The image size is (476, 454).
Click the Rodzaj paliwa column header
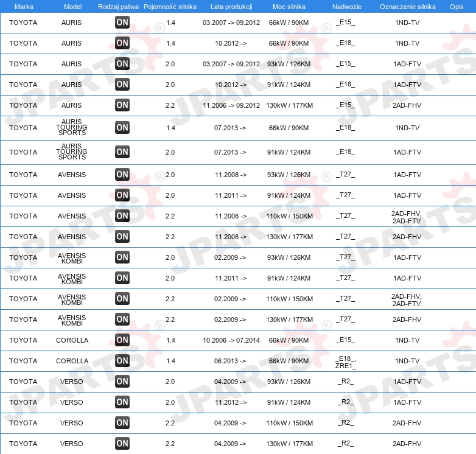[118, 7]
